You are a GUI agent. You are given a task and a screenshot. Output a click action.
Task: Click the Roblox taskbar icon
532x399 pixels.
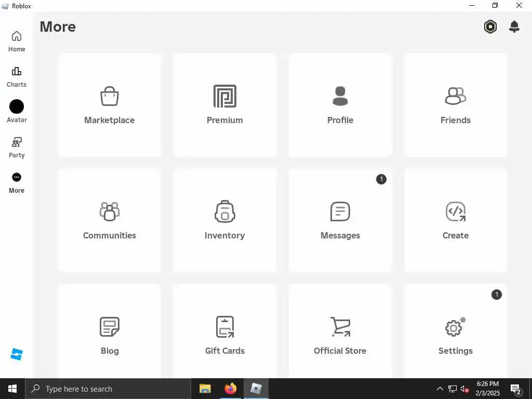[x=256, y=389]
